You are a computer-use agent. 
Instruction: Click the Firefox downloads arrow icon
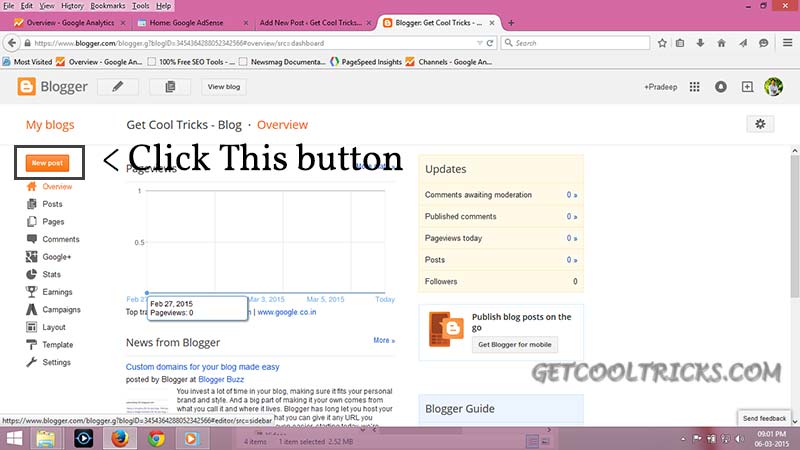pyautogui.click(x=700, y=43)
